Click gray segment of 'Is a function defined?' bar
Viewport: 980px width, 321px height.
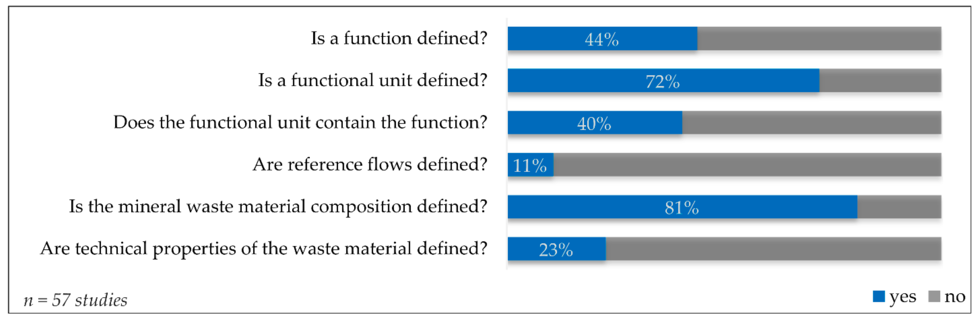[x=819, y=39]
